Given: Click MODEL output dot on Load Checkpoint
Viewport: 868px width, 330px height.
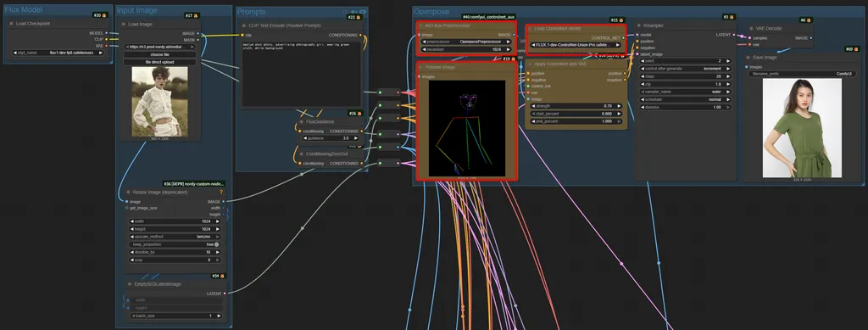Looking at the screenshot, I should pyautogui.click(x=106, y=33).
